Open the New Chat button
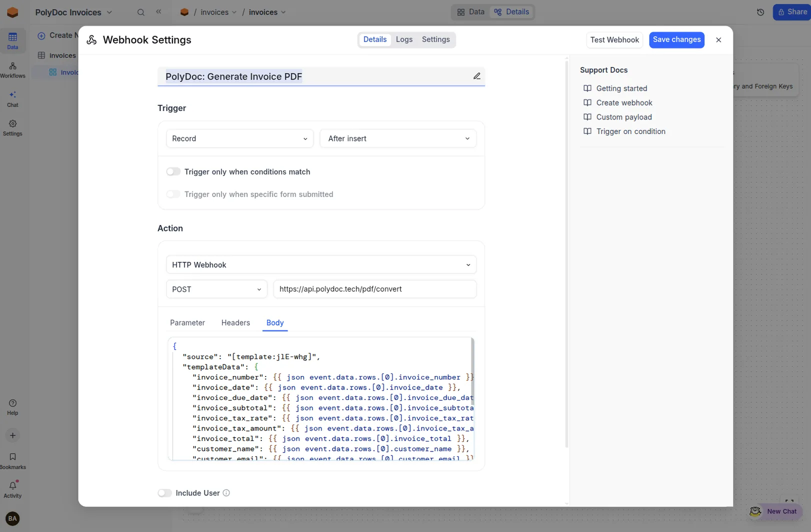 [775, 511]
